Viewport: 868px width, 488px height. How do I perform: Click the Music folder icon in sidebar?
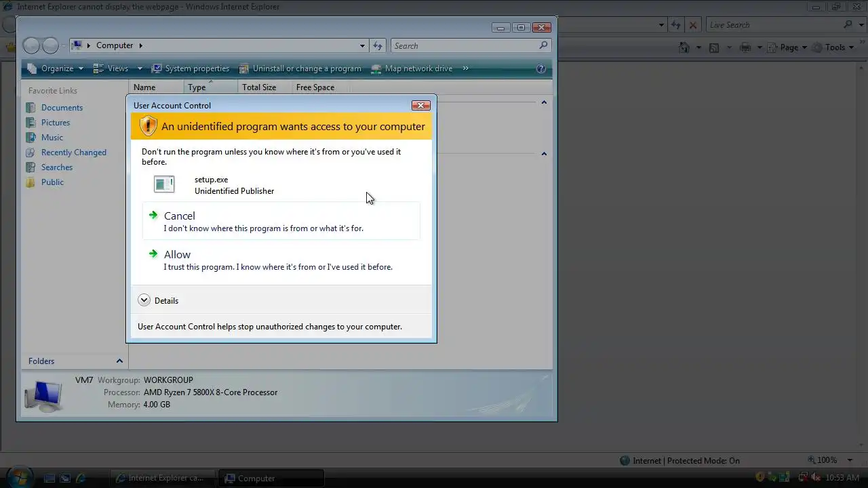(31, 138)
